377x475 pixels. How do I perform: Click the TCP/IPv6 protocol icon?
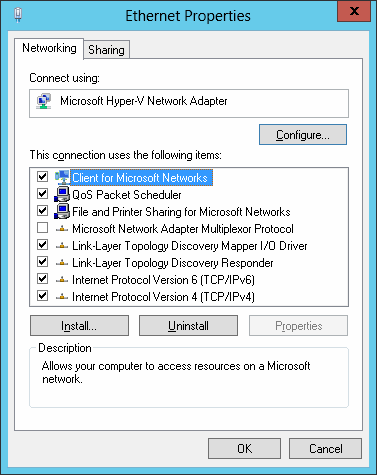point(62,280)
